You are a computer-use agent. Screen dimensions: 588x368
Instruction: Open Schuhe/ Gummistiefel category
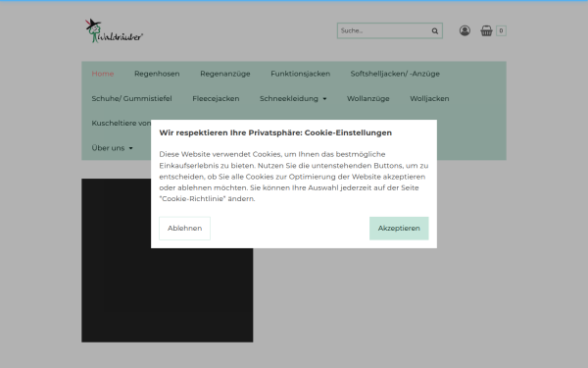point(131,98)
